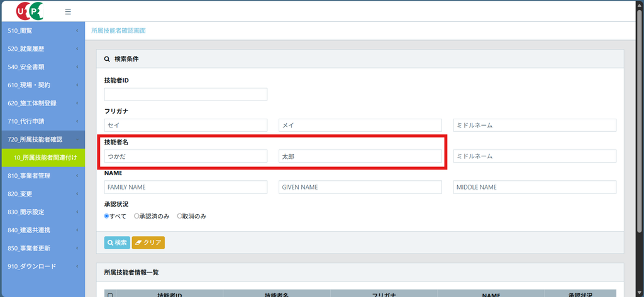
Task: Select the 承認済のみ radio button
Action: pyautogui.click(x=136, y=216)
